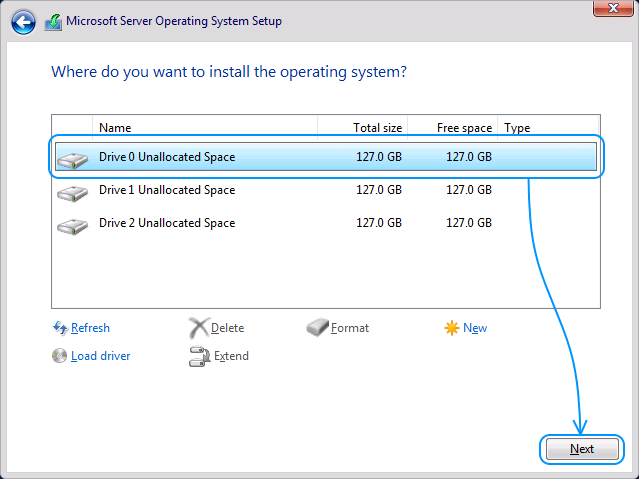Click Drive 0 total size 127.0 GB
Screen dimensions: 639x479
coord(379,157)
